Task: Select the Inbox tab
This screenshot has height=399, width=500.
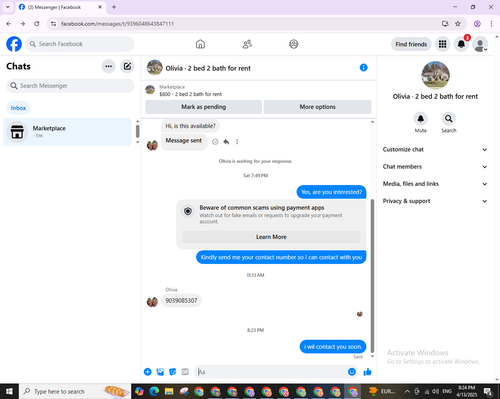Action: point(18,108)
